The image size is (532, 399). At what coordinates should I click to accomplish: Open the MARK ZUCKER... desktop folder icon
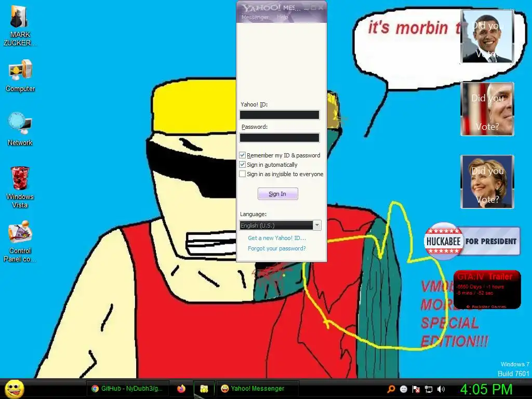pyautogui.click(x=20, y=25)
